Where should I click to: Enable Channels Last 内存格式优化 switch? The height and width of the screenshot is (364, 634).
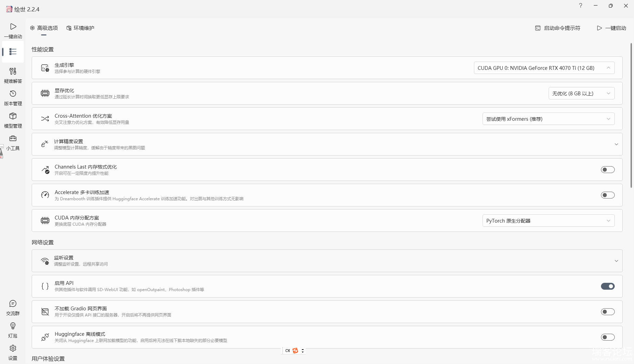(x=607, y=170)
